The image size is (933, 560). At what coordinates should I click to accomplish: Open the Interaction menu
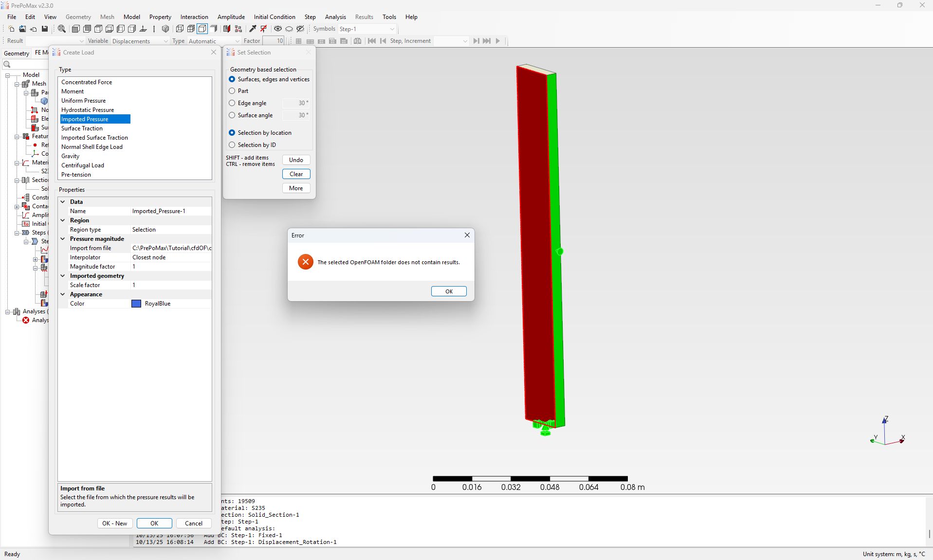[194, 17]
